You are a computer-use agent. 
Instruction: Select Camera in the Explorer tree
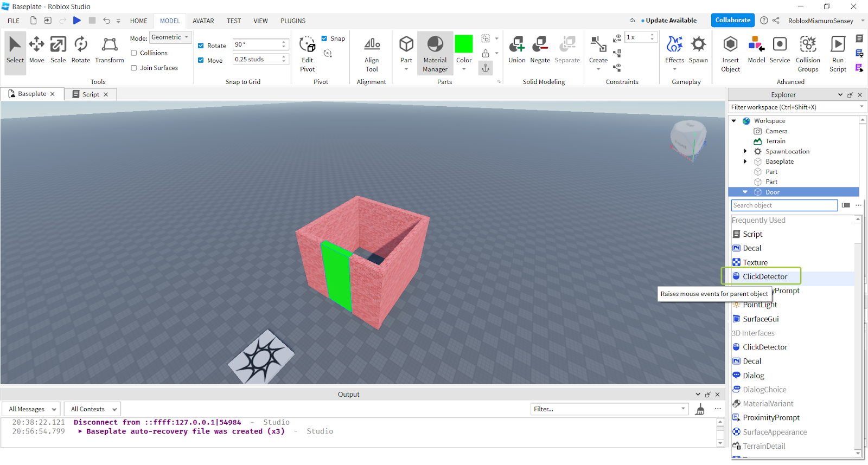tap(776, 131)
